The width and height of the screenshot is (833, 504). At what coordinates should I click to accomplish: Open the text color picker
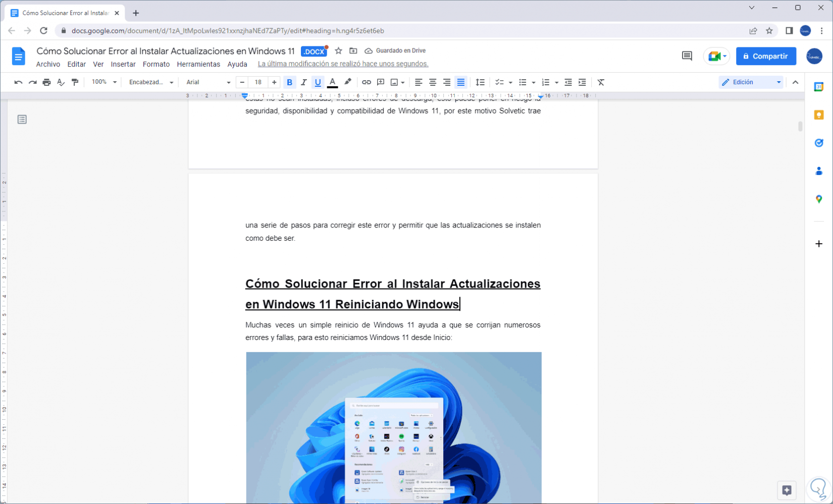click(x=332, y=82)
